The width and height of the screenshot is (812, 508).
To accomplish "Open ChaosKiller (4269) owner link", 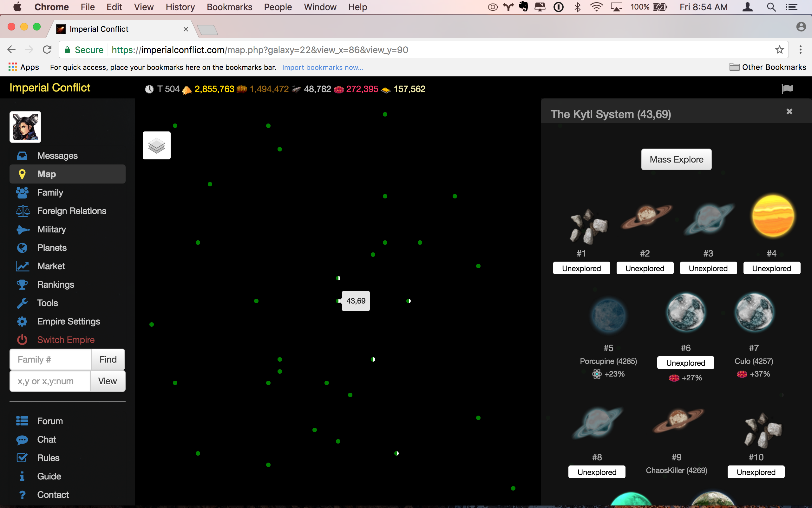I will tap(677, 470).
